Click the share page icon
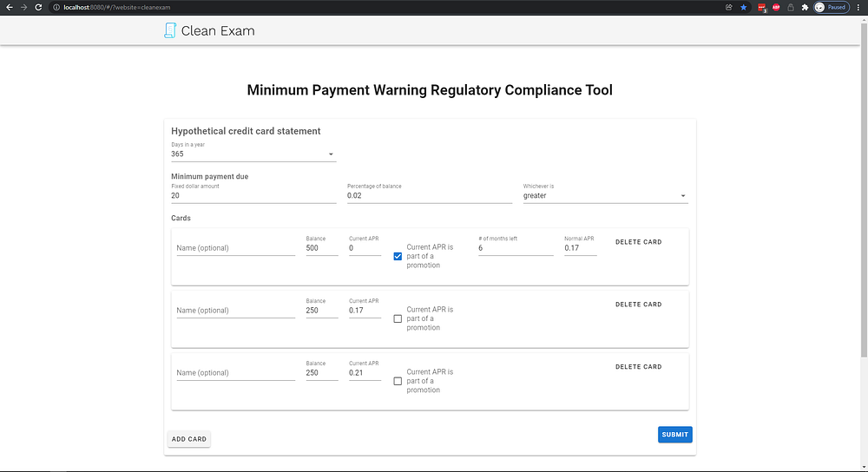Screen dimensions: 868x472 (728, 7)
